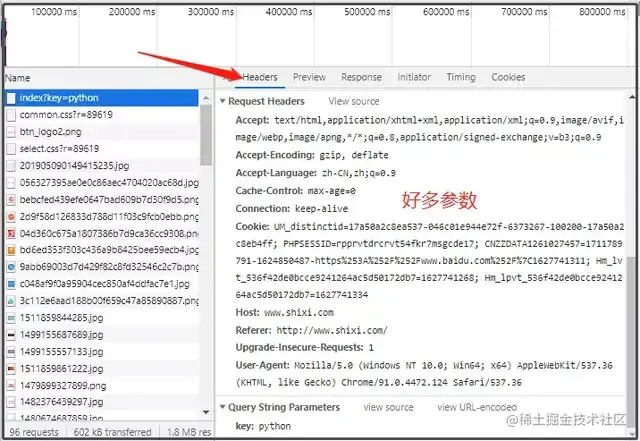Collapse the Query String Parameters section
640x441 pixels.
(x=223, y=407)
